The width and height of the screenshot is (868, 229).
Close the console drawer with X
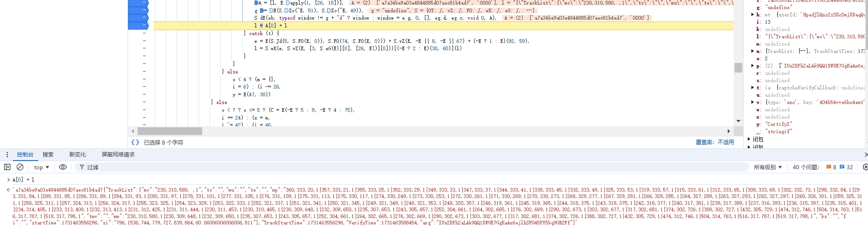[x=865, y=155]
